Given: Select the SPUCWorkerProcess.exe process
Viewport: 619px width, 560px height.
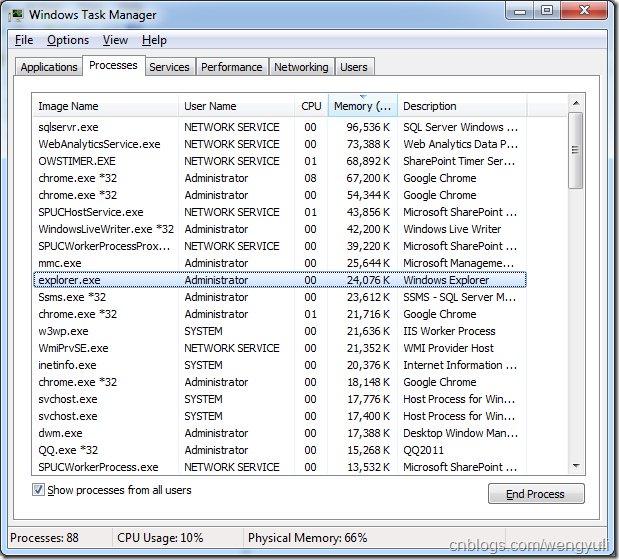Looking at the screenshot, I should (x=279, y=467).
